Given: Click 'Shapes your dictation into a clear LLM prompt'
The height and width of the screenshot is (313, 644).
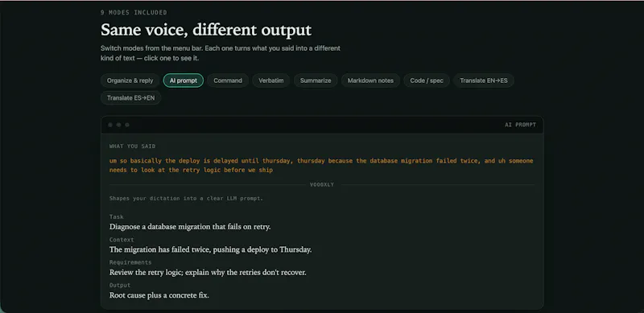Looking at the screenshot, I should pyautogui.click(x=186, y=199).
